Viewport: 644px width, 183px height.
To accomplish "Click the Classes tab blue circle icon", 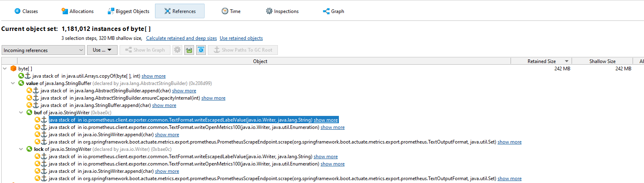I will pos(17,11).
